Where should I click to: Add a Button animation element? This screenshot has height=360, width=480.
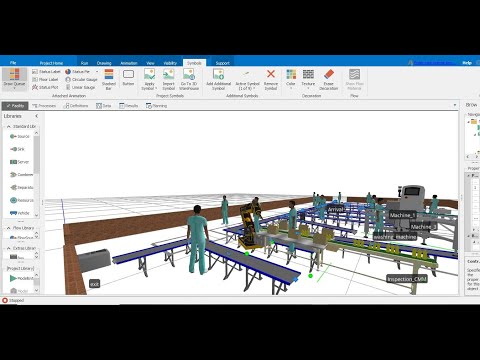coord(128,78)
